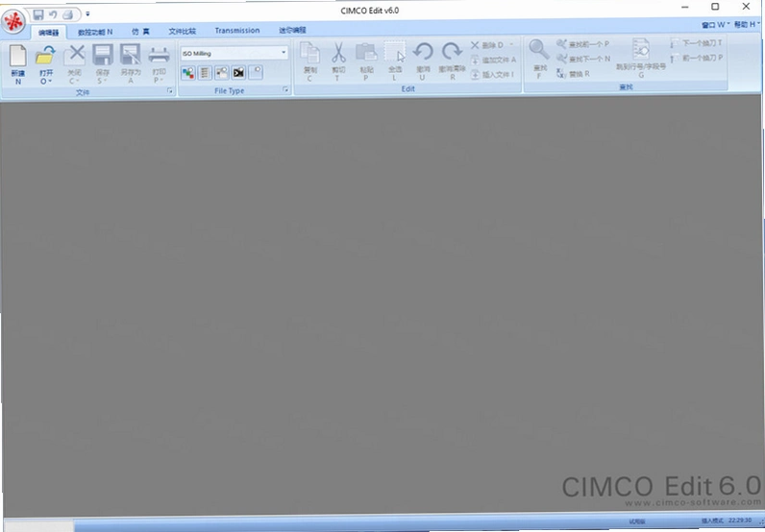Open the File Type group dialog launcher
Screen dimensions: 765x532
click(x=285, y=89)
